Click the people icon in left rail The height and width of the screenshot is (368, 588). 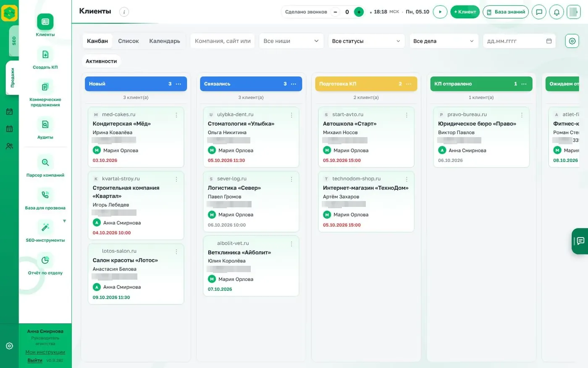(9, 146)
